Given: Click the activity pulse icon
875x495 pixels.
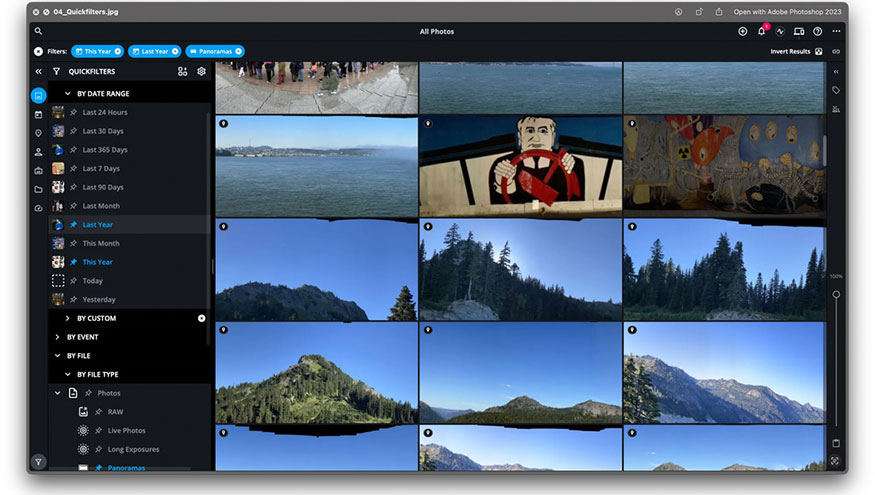Looking at the screenshot, I should tap(780, 31).
